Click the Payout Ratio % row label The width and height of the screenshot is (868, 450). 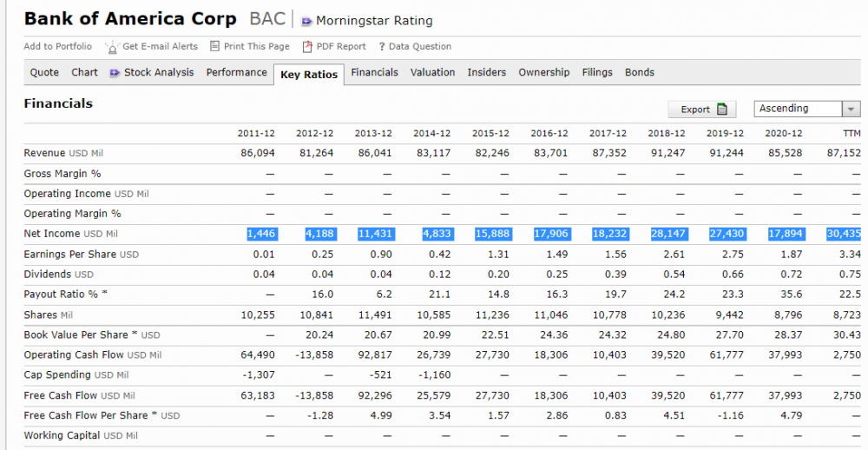[65, 294]
